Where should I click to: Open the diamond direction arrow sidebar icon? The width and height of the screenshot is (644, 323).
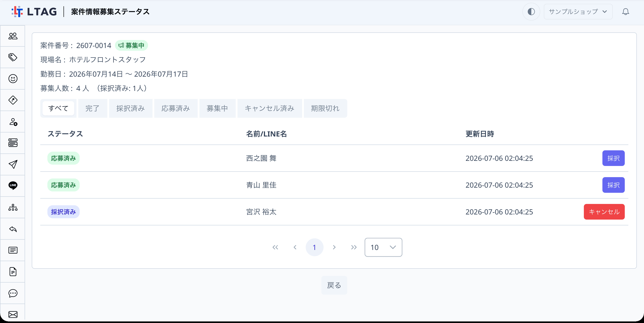13,100
